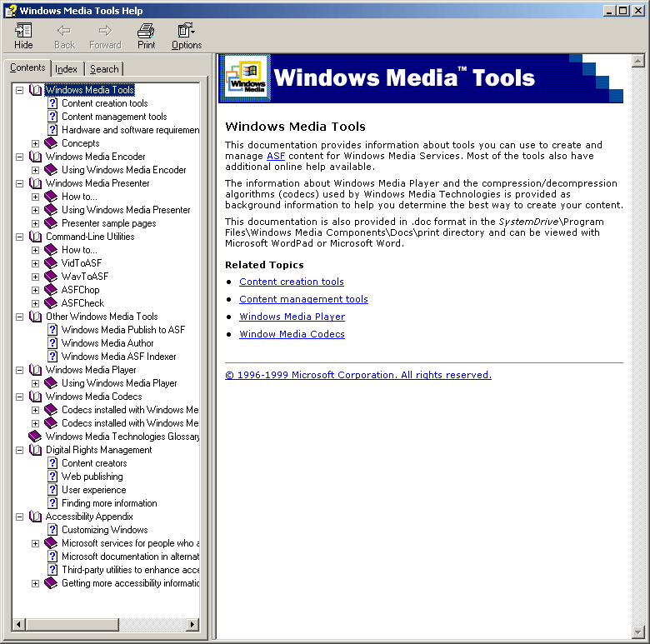Click book icon beside Presenter sample pages
The image size is (650, 644).
click(x=51, y=223)
